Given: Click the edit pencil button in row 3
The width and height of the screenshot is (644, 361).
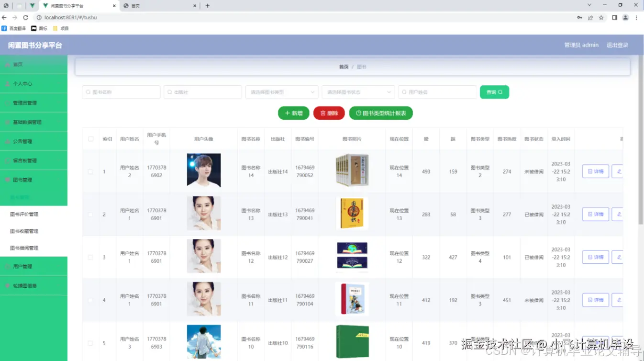Looking at the screenshot, I should 618,257.
